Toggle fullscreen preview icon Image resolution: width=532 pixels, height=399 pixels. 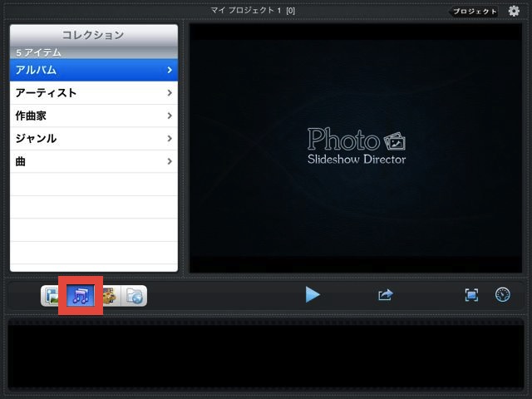click(471, 295)
